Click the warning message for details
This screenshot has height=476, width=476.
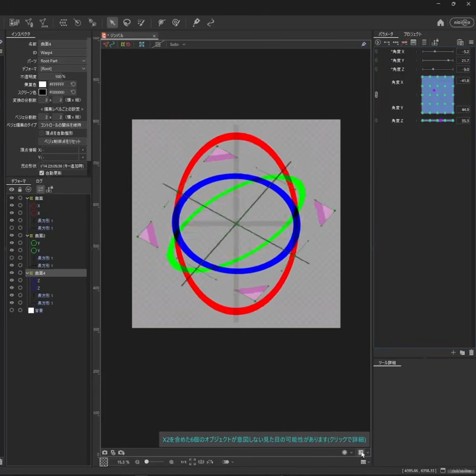(x=264, y=439)
